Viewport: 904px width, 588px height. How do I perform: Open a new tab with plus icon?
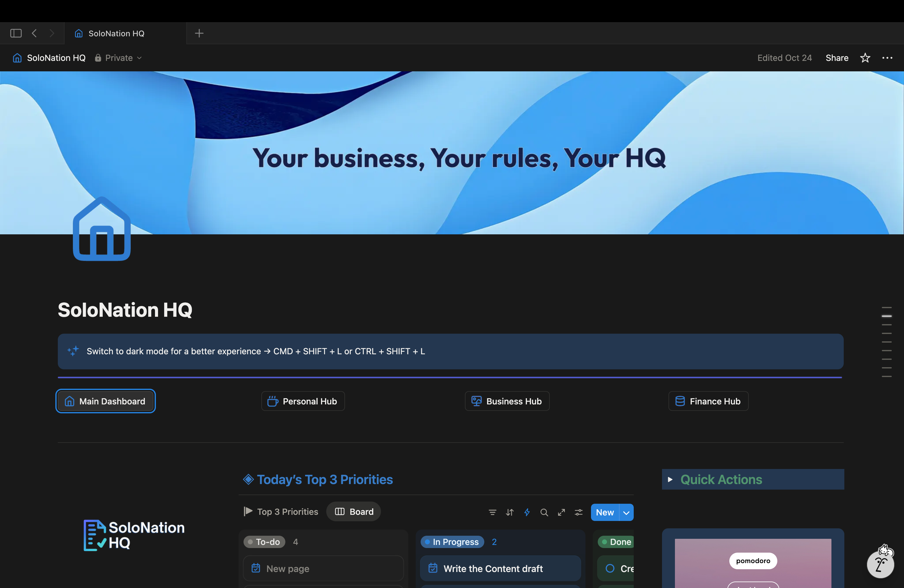[199, 34]
